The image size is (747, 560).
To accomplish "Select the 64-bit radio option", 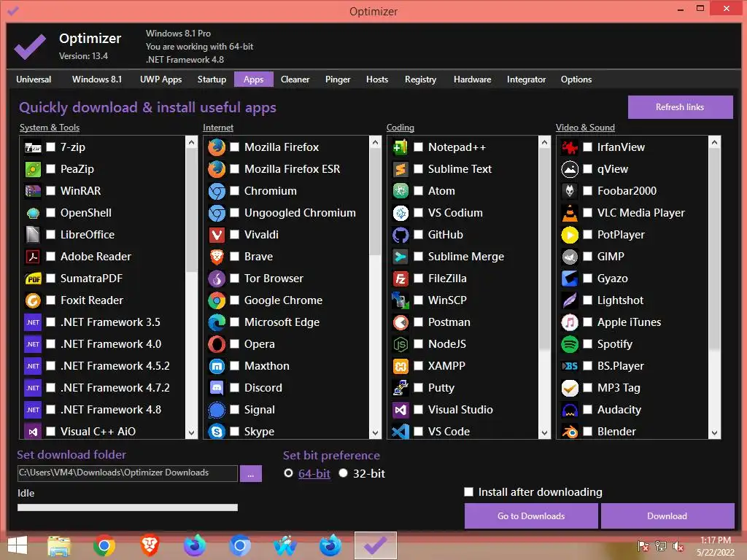I will [x=288, y=473].
